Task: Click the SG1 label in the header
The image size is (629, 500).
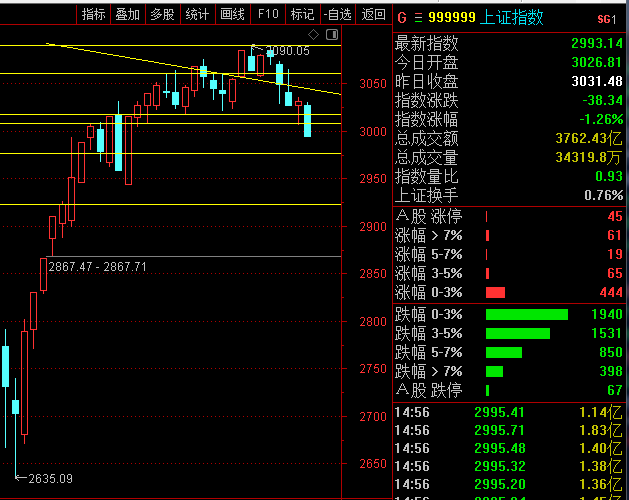Action: tap(607, 19)
